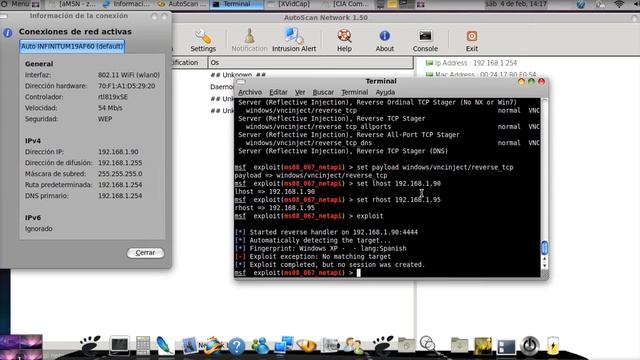Click the IP address value 192.168.1.90 in the connection dialog

(x=118, y=152)
